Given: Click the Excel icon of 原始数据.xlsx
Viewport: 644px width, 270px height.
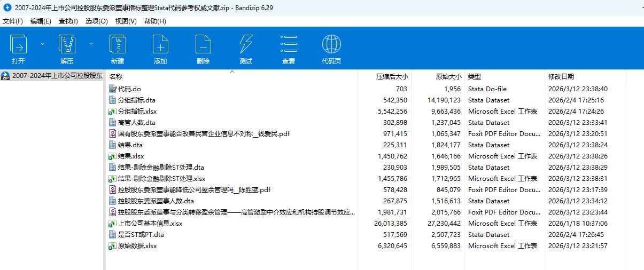Looking at the screenshot, I should click(x=112, y=246).
